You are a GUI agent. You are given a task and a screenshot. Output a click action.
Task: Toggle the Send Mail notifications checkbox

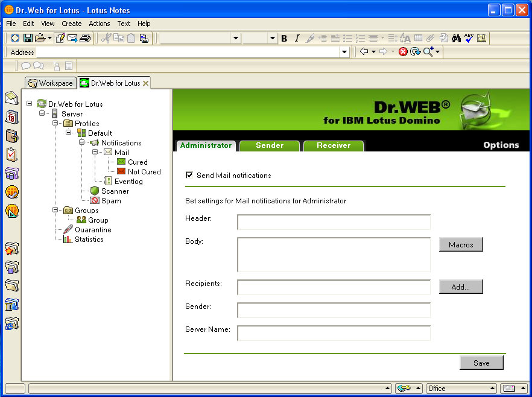click(189, 175)
